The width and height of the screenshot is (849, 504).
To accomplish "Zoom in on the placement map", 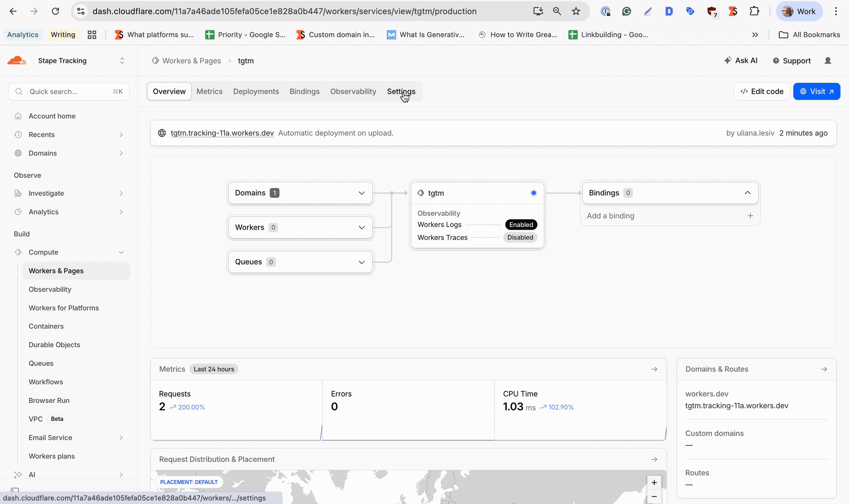I will (654, 483).
